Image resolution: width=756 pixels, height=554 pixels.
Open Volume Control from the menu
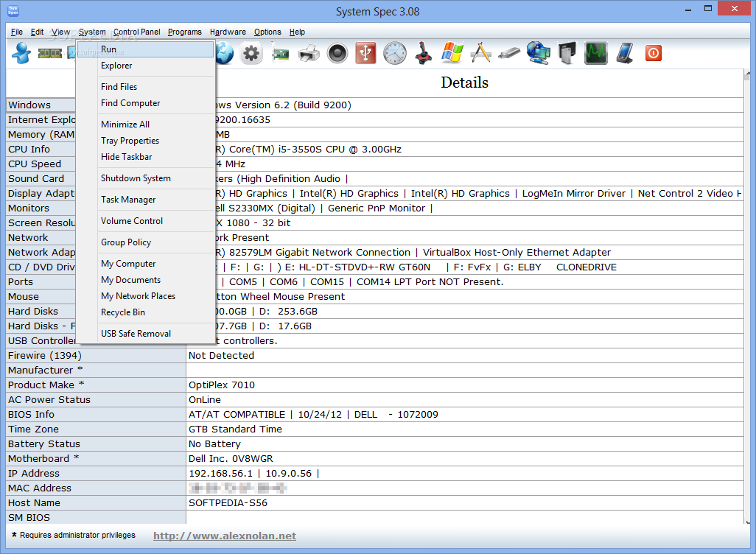[x=146, y=221]
